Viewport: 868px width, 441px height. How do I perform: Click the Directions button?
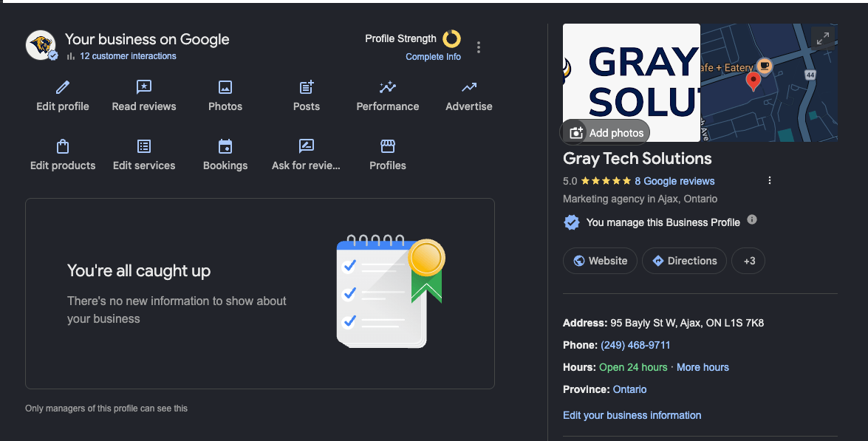tap(684, 261)
